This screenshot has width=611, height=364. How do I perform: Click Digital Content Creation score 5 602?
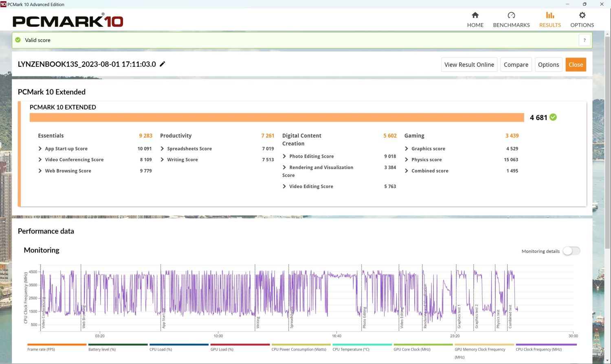(x=390, y=136)
